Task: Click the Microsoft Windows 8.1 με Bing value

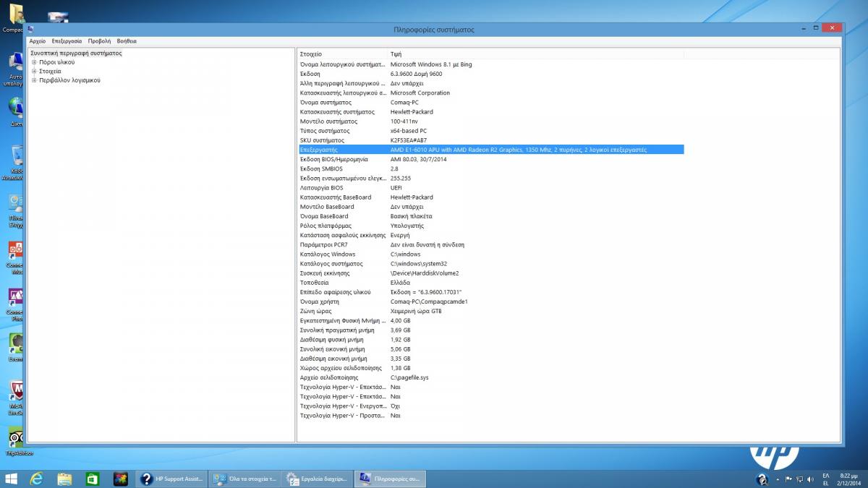Action: click(431, 64)
